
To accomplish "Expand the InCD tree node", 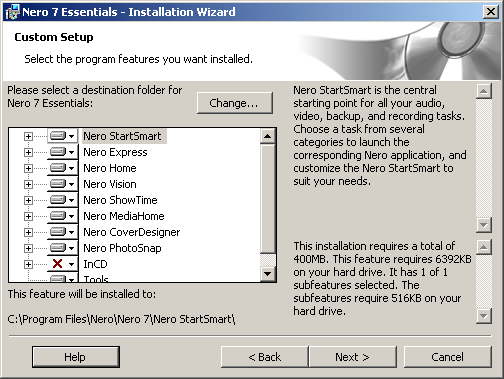I will (28, 264).
